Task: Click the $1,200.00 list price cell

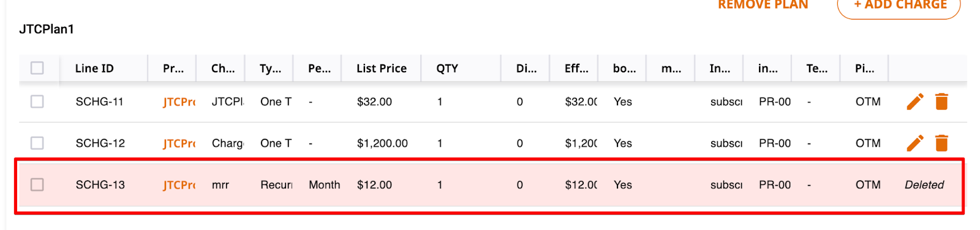Action: click(x=382, y=143)
